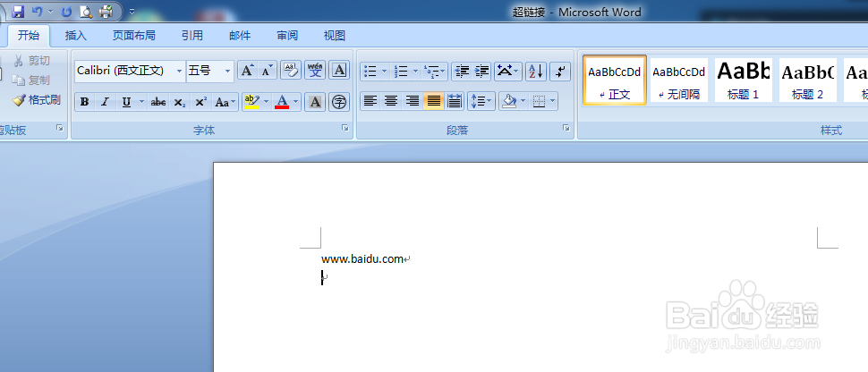Screen dimensions: 868x372
Task: Apply character border to text
Action: click(339, 71)
